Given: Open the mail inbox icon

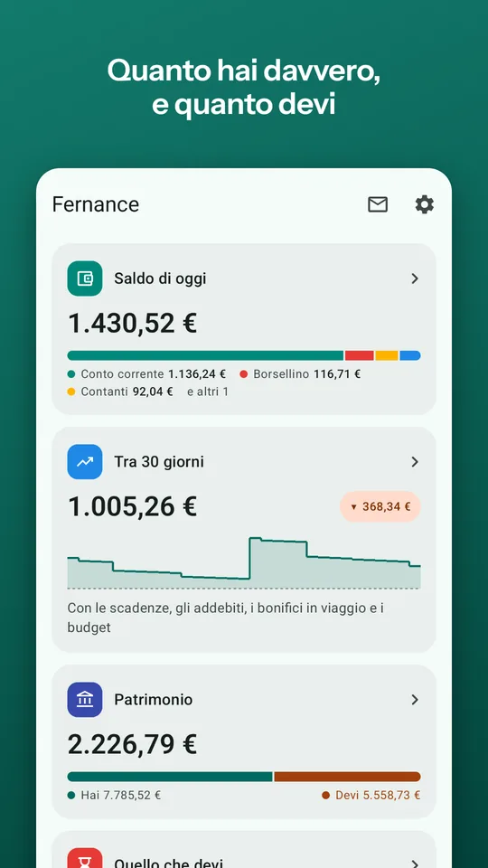Looking at the screenshot, I should pos(378,204).
